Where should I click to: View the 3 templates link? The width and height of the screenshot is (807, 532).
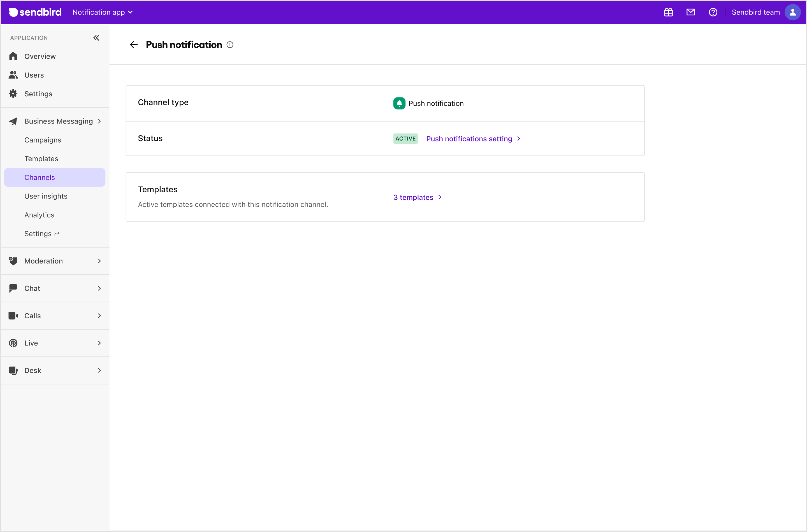point(413,197)
